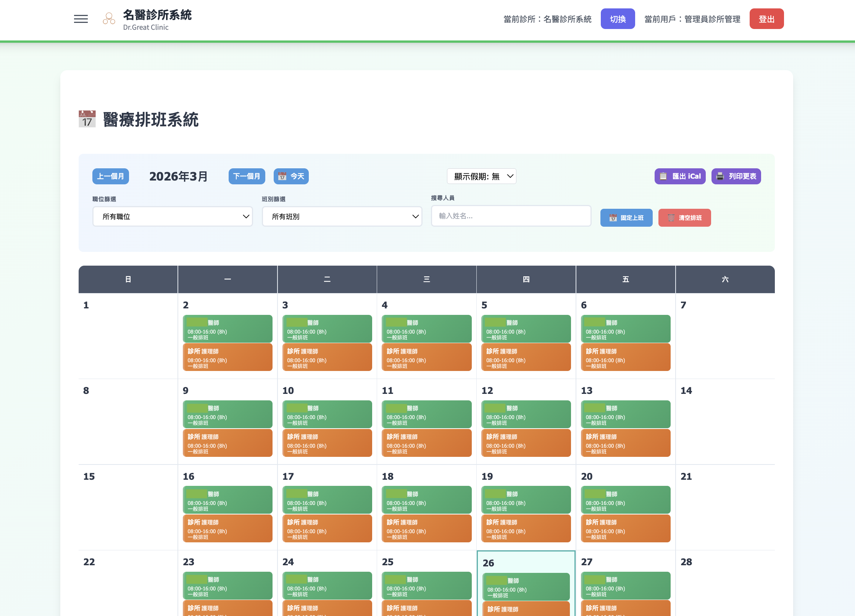This screenshot has height=616, width=855.
Task: Open the hamburger navigation menu
Action: [81, 19]
